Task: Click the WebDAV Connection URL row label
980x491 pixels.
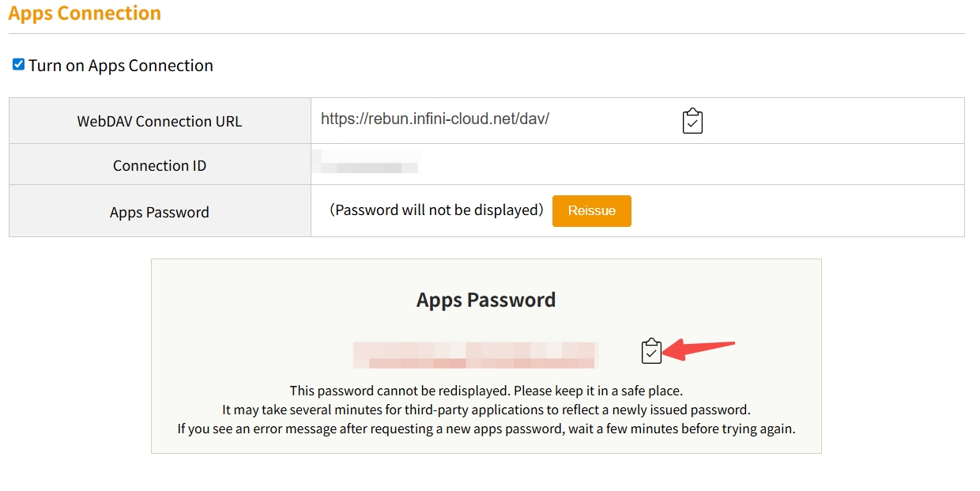Action: pos(159,120)
